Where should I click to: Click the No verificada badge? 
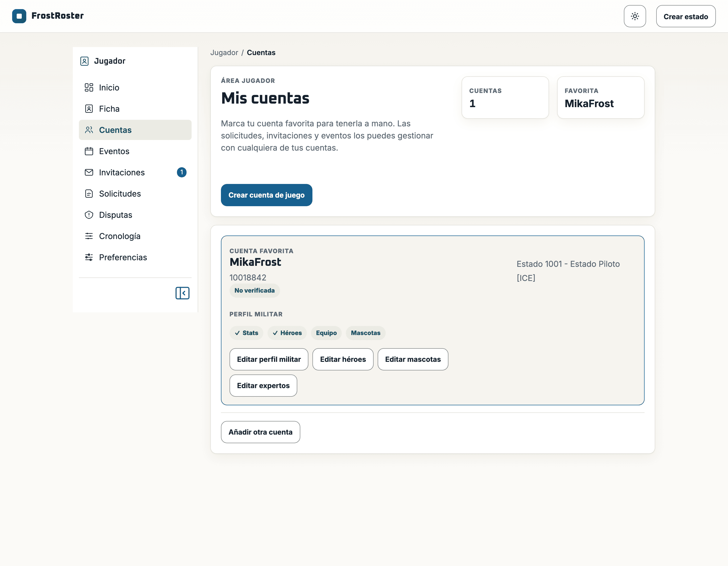coord(255,291)
